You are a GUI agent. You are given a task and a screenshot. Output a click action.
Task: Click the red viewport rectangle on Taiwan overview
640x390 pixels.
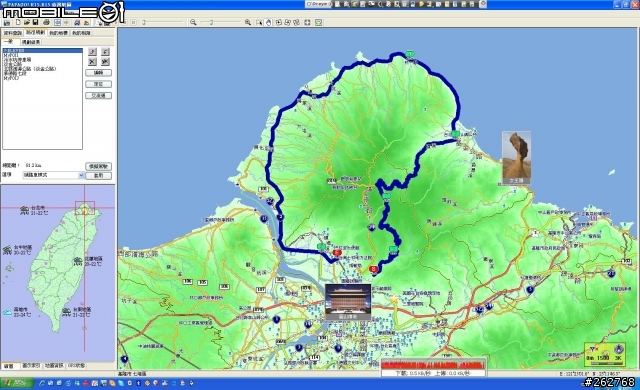point(84,208)
